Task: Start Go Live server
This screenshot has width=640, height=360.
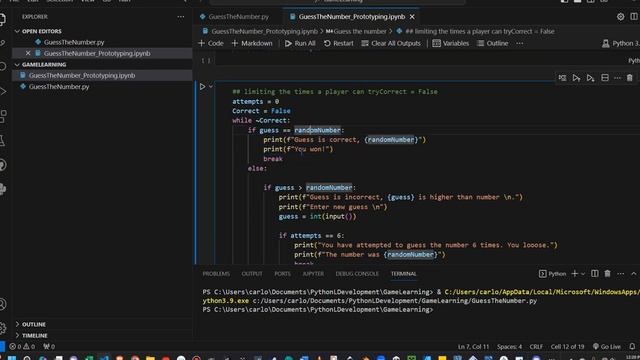Action: tap(607, 347)
